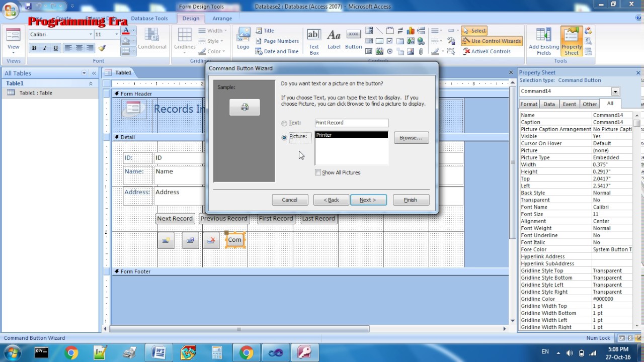Image resolution: width=644 pixels, height=362 pixels.
Task: Select Printer in the picture list
Action: 351,135
